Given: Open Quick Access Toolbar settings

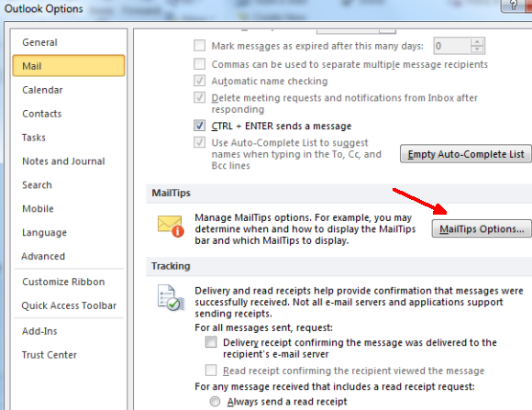Looking at the screenshot, I should point(69,305).
